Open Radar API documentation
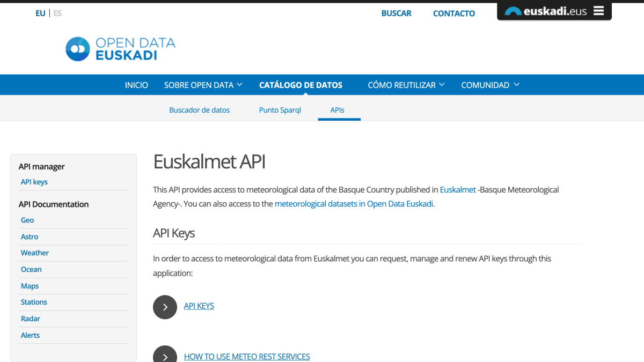Image resolution: width=644 pixels, height=362 pixels. pos(31,319)
